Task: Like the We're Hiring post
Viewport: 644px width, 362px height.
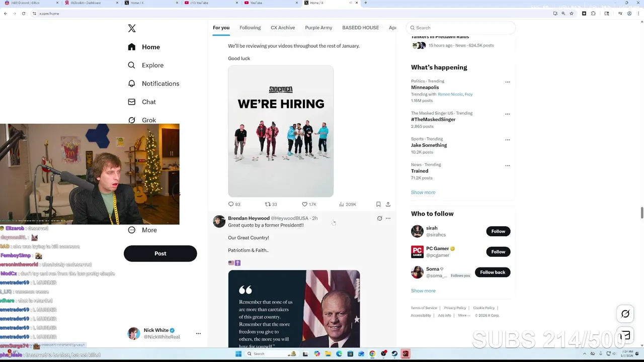Action: 304,204
